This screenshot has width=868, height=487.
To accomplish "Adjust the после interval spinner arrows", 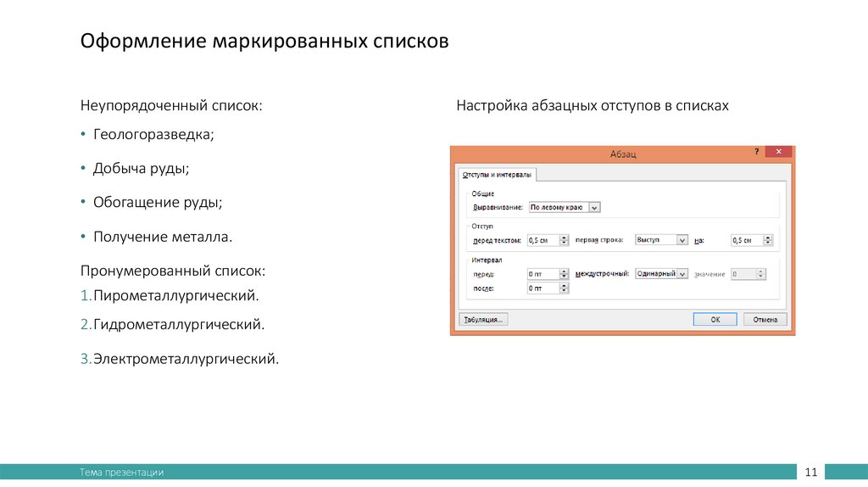I will point(564,288).
